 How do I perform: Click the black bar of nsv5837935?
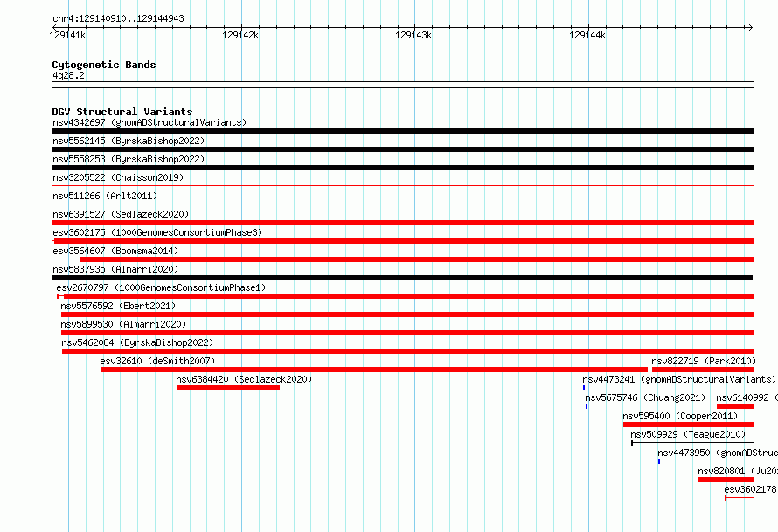[x=402, y=278]
